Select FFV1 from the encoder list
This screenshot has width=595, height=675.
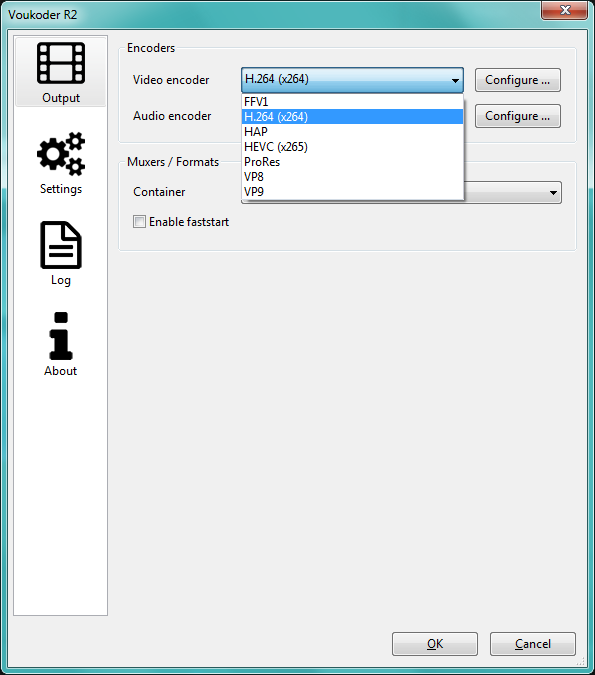352,102
